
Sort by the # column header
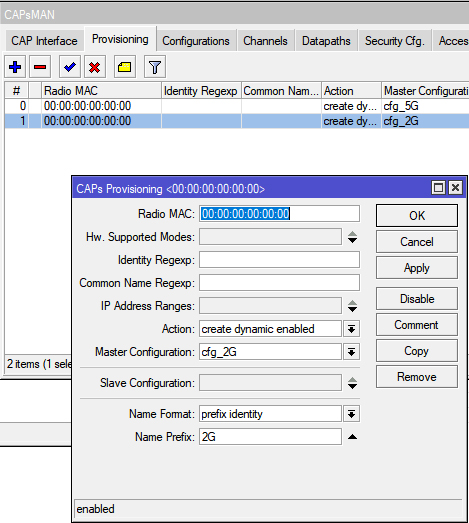tap(16, 91)
